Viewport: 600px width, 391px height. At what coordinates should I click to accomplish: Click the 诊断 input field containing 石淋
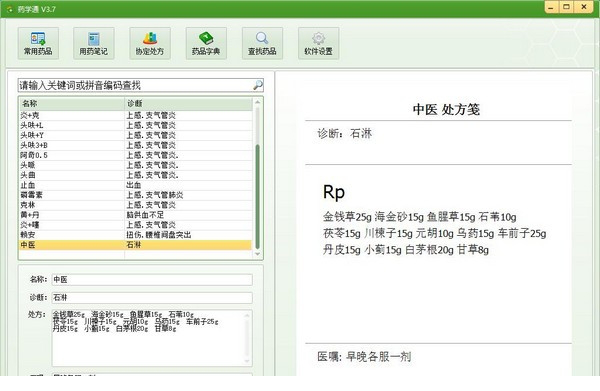[152, 298]
